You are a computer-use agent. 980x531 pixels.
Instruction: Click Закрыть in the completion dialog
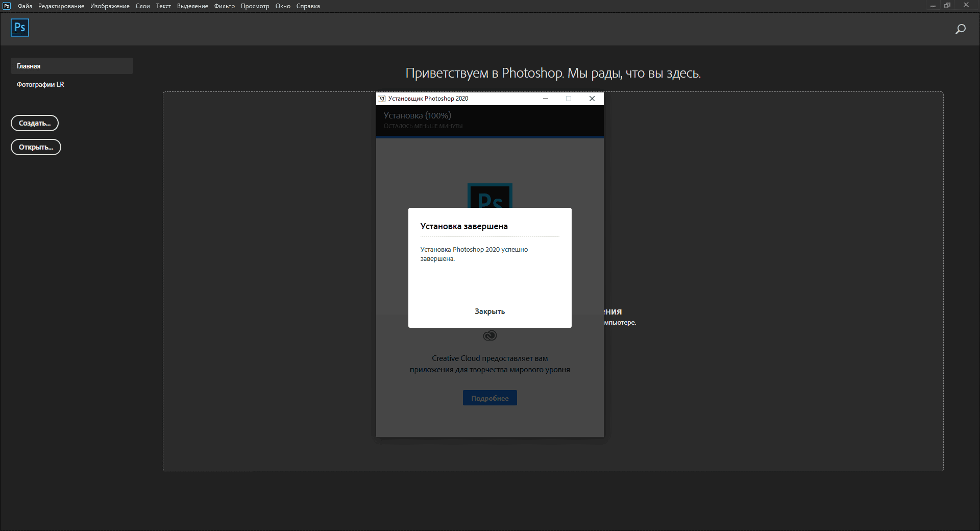tap(489, 311)
